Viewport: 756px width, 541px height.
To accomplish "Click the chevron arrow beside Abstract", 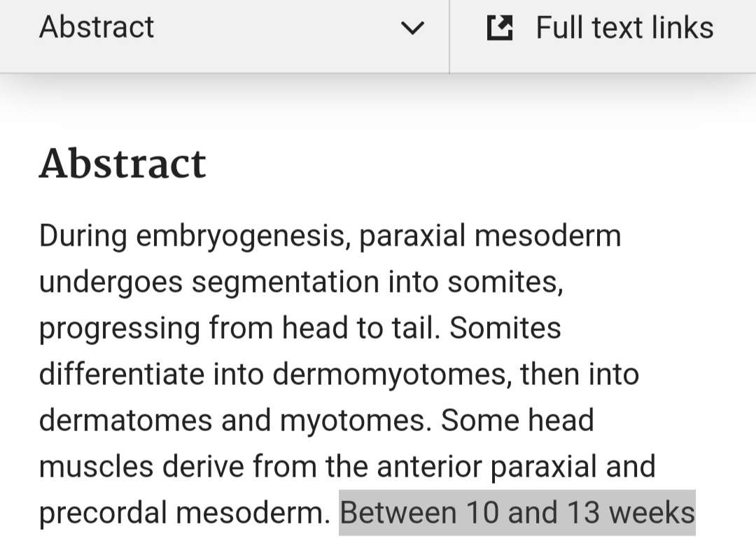I will 412,28.
